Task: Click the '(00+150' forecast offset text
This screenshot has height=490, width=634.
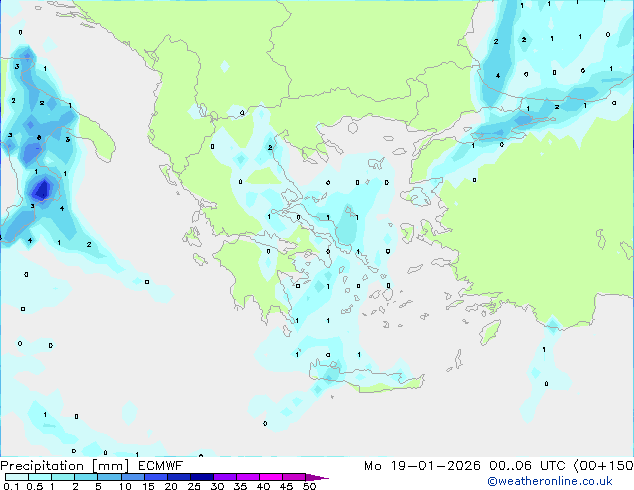Action: (x=603, y=466)
